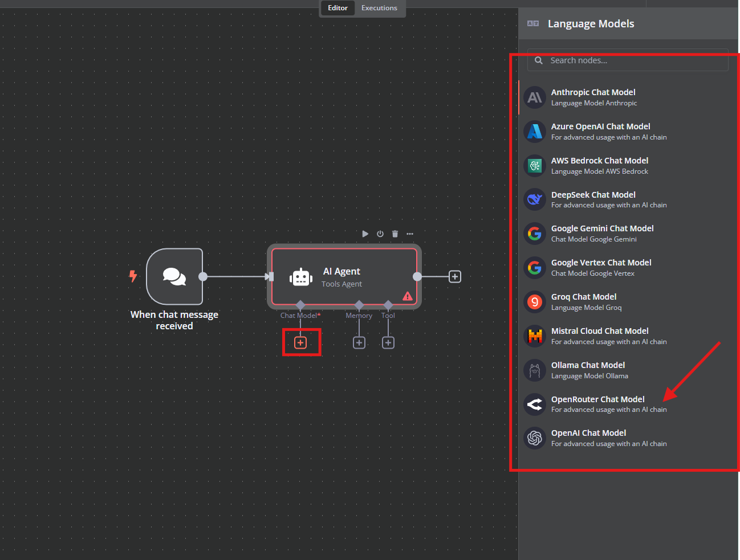Switch to the Editor tab
Image resolution: width=740 pixels, height=560 pixels.
click(x=338, y=8)
